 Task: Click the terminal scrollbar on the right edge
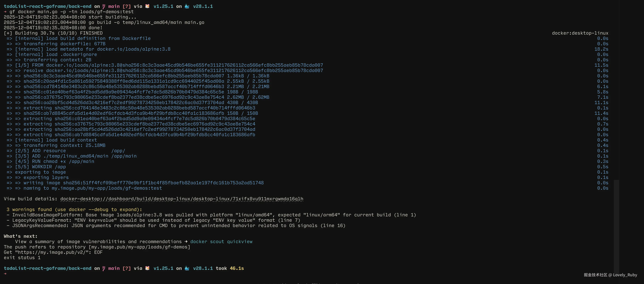coord(616,225)
